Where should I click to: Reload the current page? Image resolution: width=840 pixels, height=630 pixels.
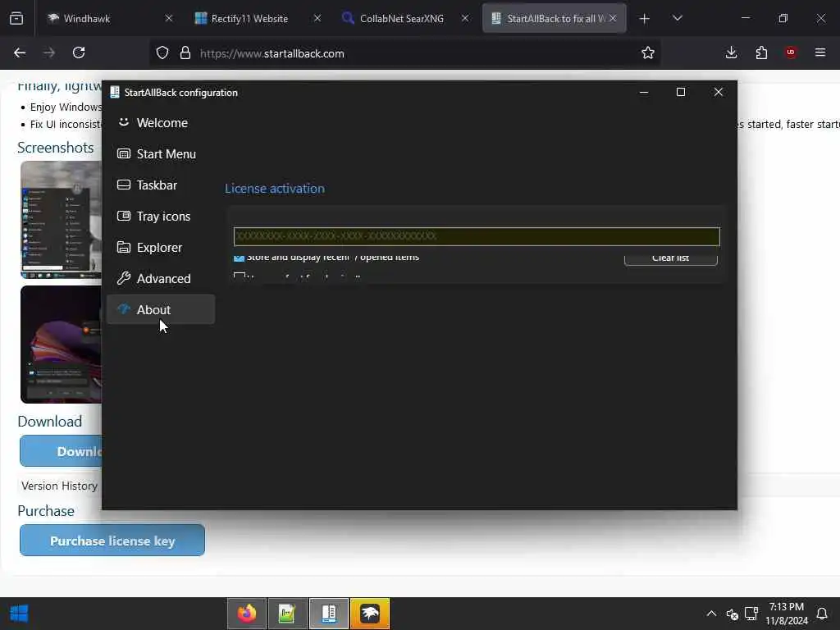(x=79, y=52)
